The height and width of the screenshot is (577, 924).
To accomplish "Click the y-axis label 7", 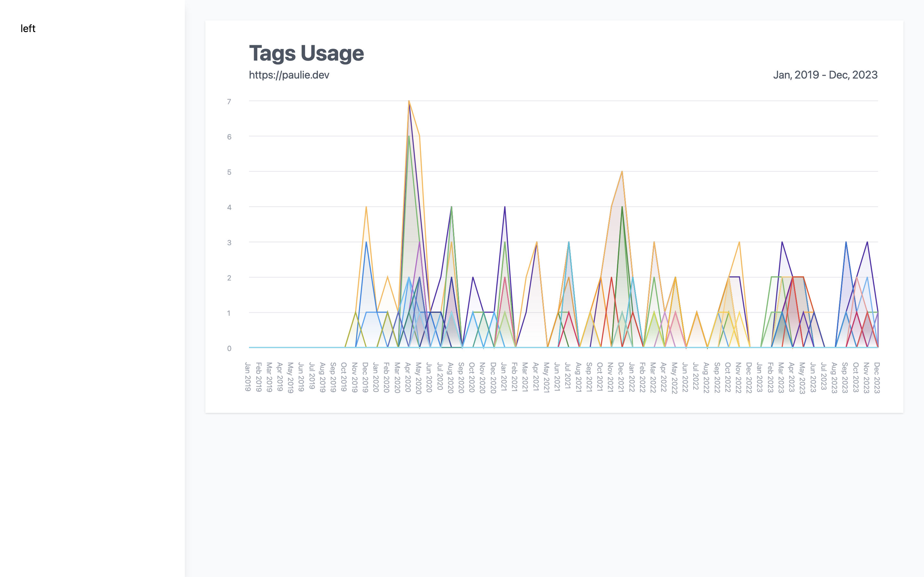I will point(229,102).
